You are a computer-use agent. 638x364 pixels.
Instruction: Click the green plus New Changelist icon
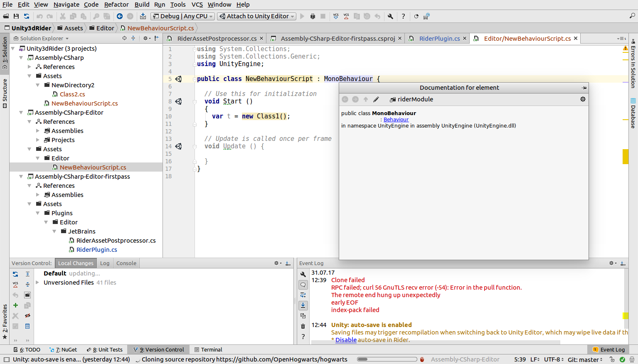(x=15, y=305)
